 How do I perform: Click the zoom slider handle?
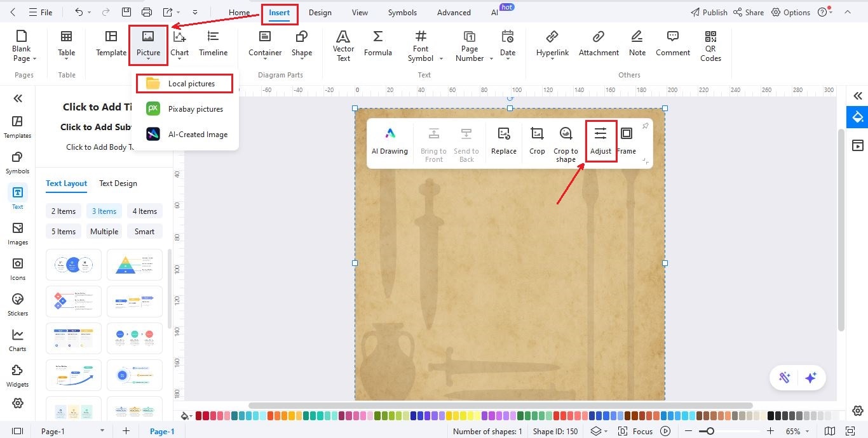click(x=710, y=431)
